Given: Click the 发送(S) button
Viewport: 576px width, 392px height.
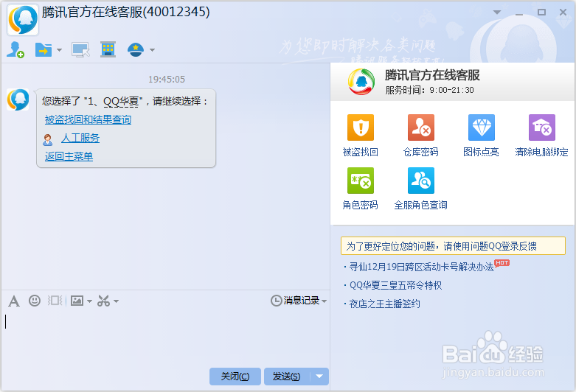Looking at the screenshot, I should coord(287,377).
